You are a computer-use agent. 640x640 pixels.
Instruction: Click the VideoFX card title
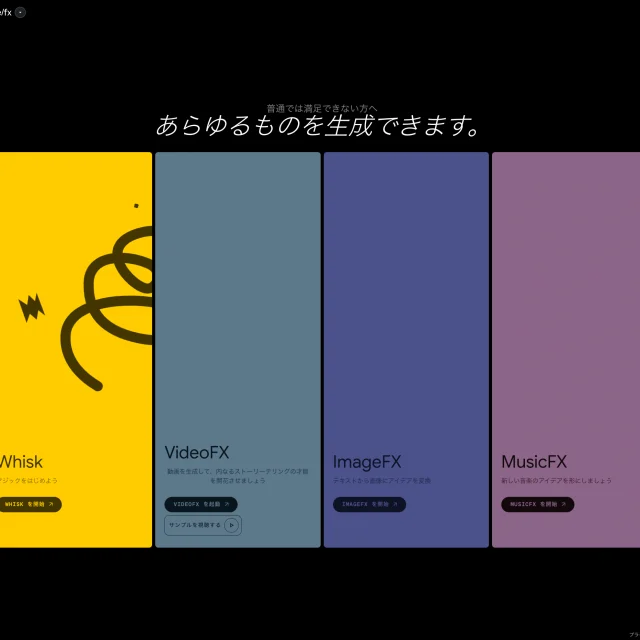[197, 453]
